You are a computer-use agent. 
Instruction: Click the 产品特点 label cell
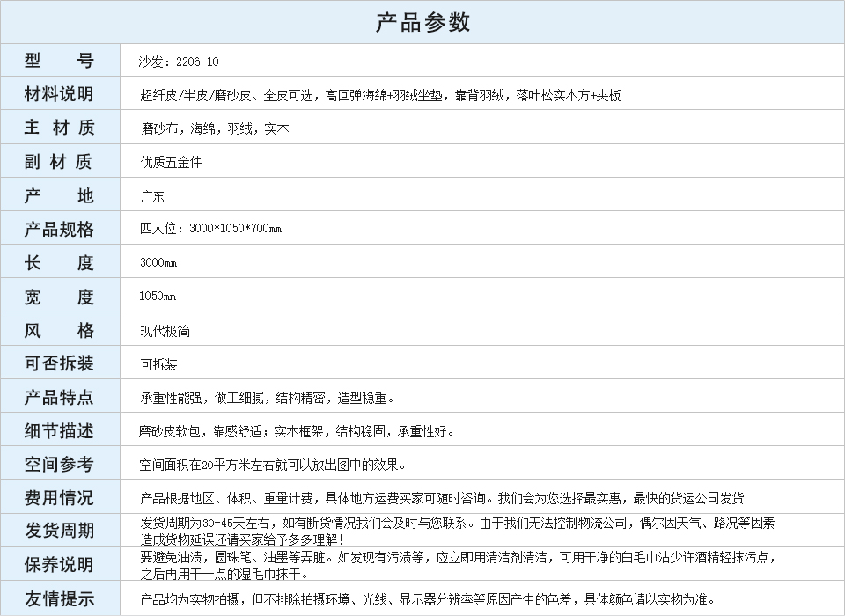(60, 396)
